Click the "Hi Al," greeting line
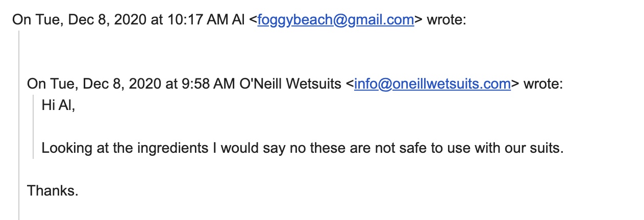This screenshot has height=220, width=644. [58, 105]
